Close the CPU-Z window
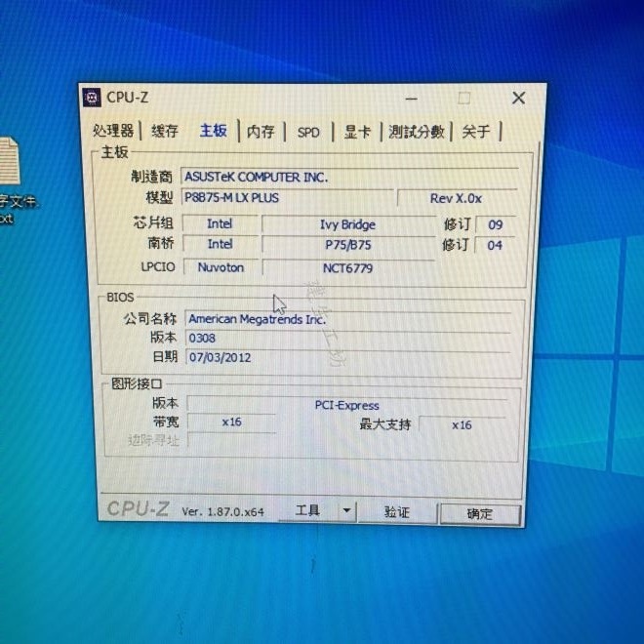The width and height of the screenshot is (644, 644). tap(518, 99)
